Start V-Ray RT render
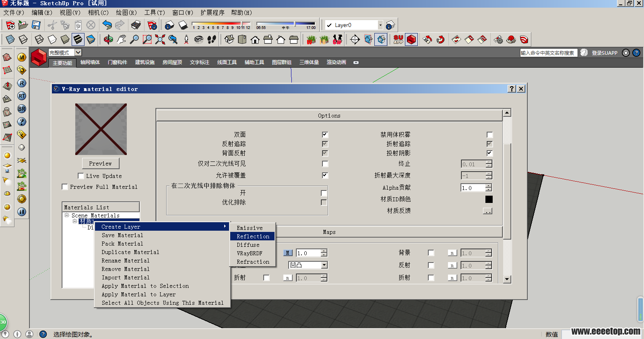The height and width of the screenshot is (339, 644). 22,96
